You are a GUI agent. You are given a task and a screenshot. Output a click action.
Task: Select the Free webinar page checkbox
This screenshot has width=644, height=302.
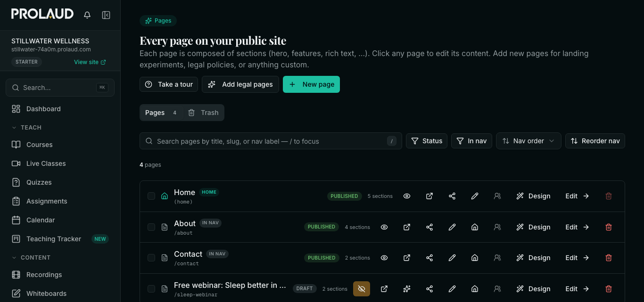[151, 289]
